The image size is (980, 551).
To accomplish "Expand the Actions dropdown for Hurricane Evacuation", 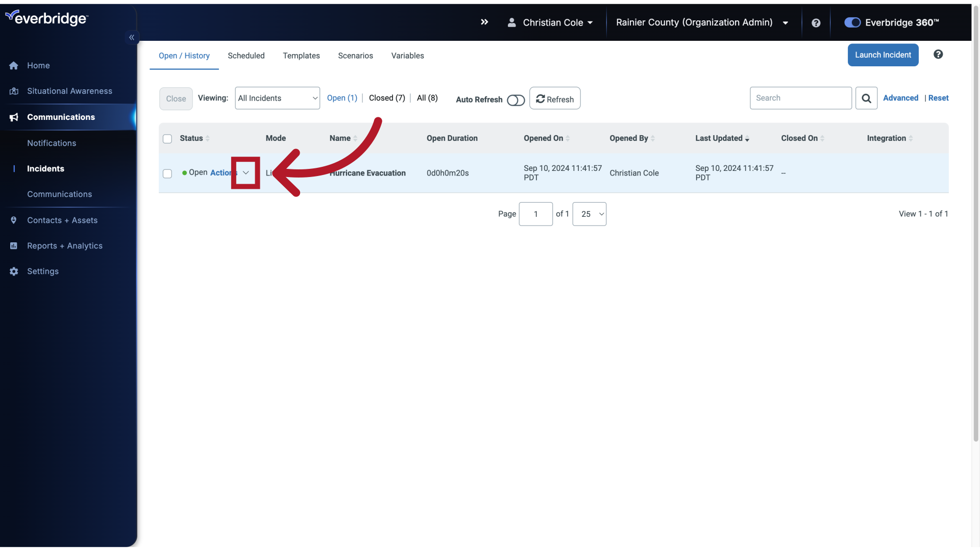I will pos(246,173).
